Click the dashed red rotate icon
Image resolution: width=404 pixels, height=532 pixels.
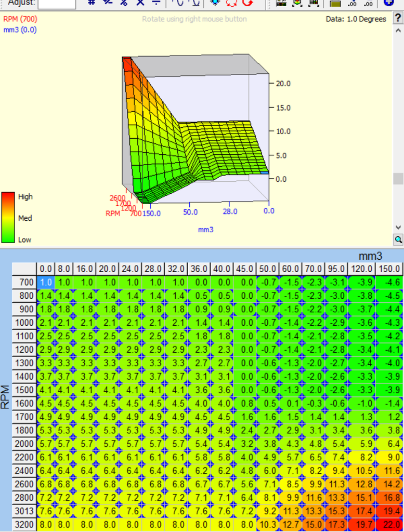(231, 3)
